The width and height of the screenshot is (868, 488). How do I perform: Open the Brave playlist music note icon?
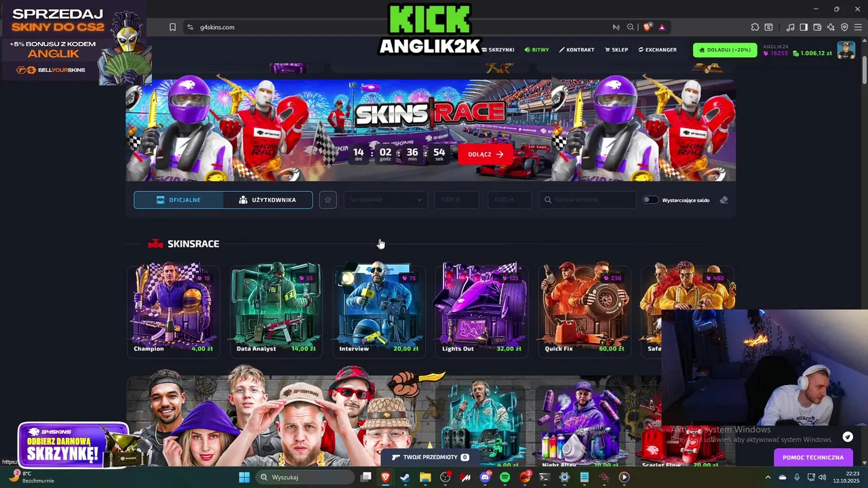[791, 27]
